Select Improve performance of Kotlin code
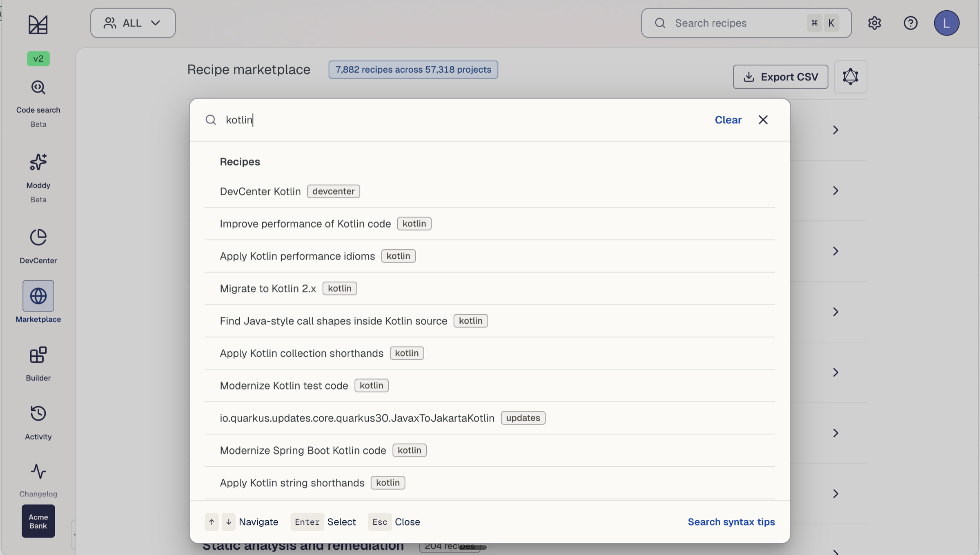Viewport: 980px width, 555px height. [x=490, y=224]
